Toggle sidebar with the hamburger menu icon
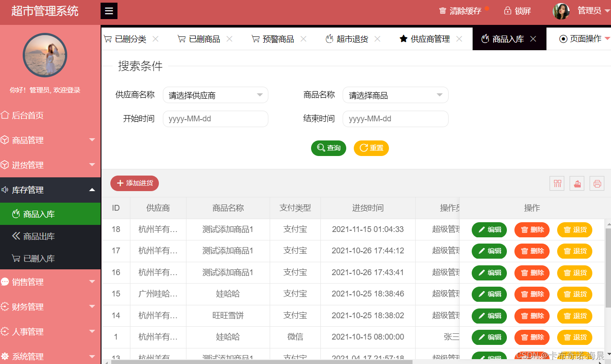This screenshot has width=611, height=364. (x=109, y=11)
